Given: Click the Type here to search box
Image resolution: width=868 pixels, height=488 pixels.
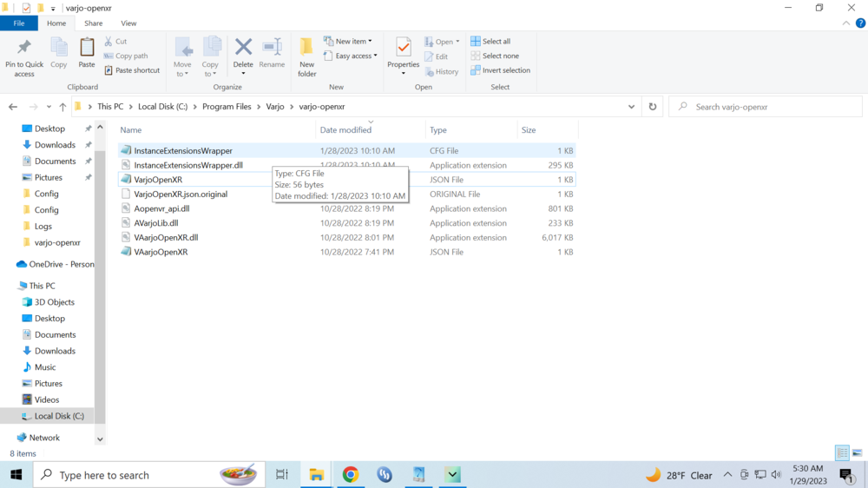Looking at the screenshot, I should [149, 475].
